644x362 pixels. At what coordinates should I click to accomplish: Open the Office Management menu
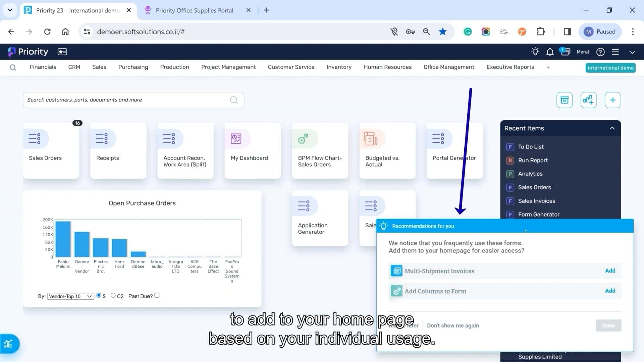point(449,67)
